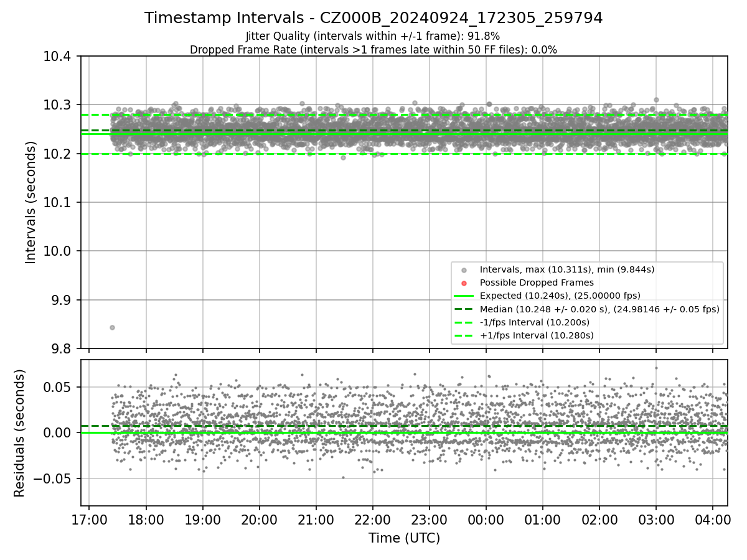Image resolution: width=747 pixels, height=560 pixels.
Task: Click the gray 'Intervals' legend marker
Action: (x=464, y=270)
